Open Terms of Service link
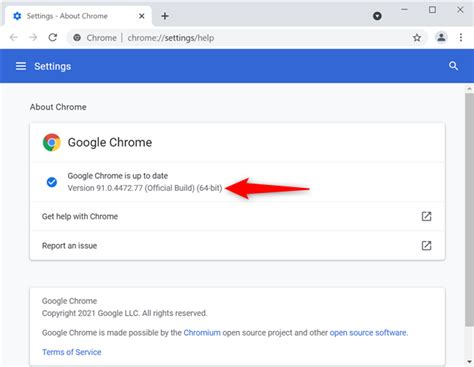The height and width of the screenshot is (367, 474). click(x=72, y=352)
